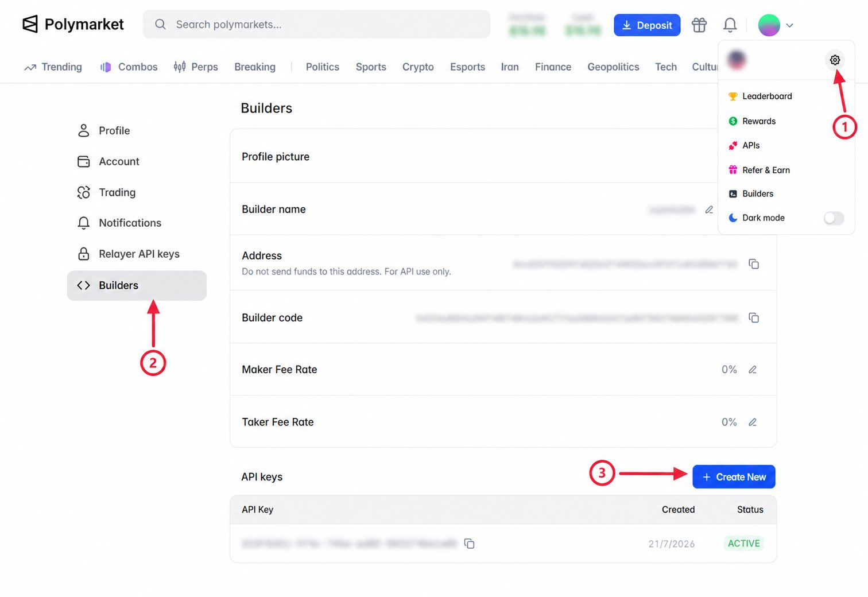Click the Rewards dollar icon
This screenshot has width=868, height=597.
733,121
